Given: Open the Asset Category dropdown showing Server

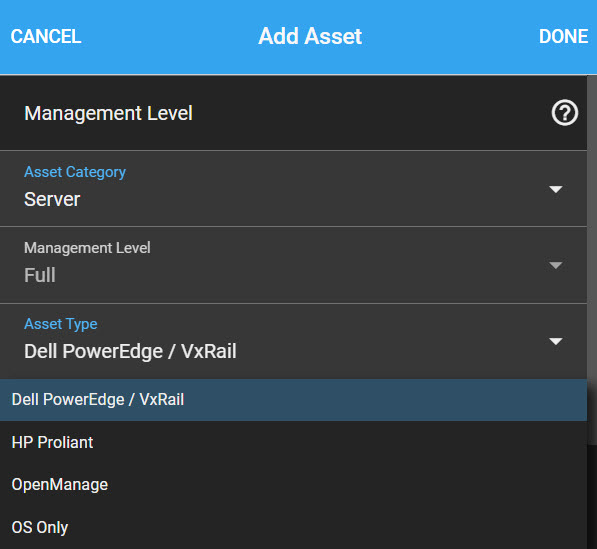Looking at the screenshot, I should [x=293, y=189].
